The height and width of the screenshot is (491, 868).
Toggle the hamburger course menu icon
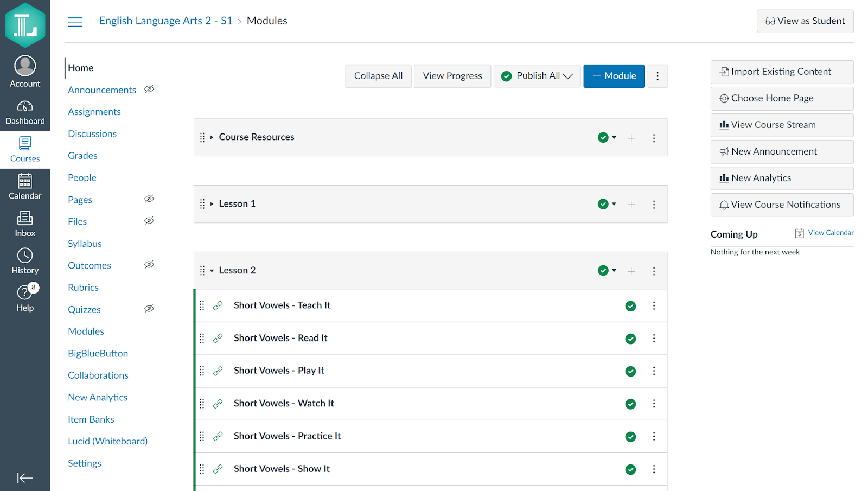(x=75, y=22)
